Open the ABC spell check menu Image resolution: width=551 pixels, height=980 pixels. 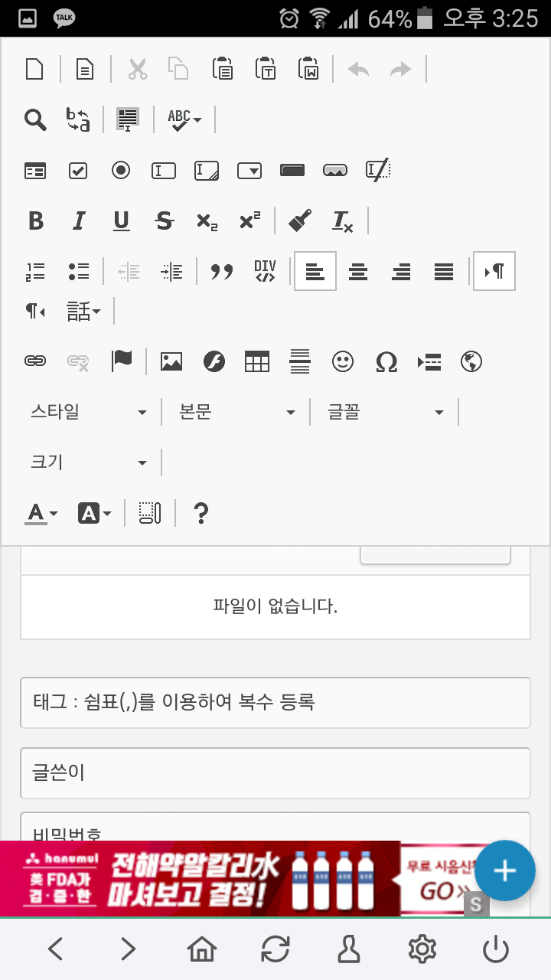(183, 120)
